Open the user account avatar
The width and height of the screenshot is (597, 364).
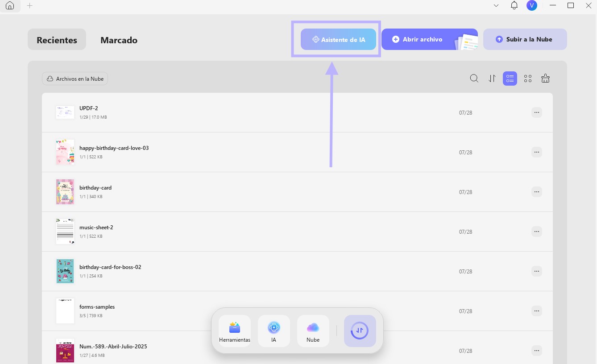tap(531, 5)
